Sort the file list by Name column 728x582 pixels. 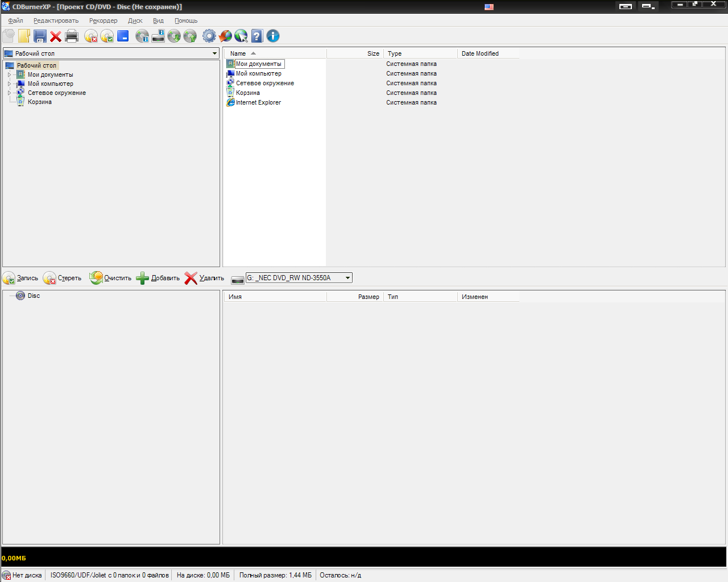click(275, 53)
